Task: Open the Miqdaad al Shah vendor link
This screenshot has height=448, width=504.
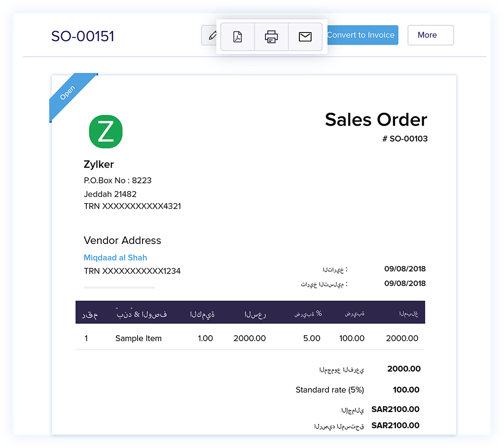Action: pos(115,257)
